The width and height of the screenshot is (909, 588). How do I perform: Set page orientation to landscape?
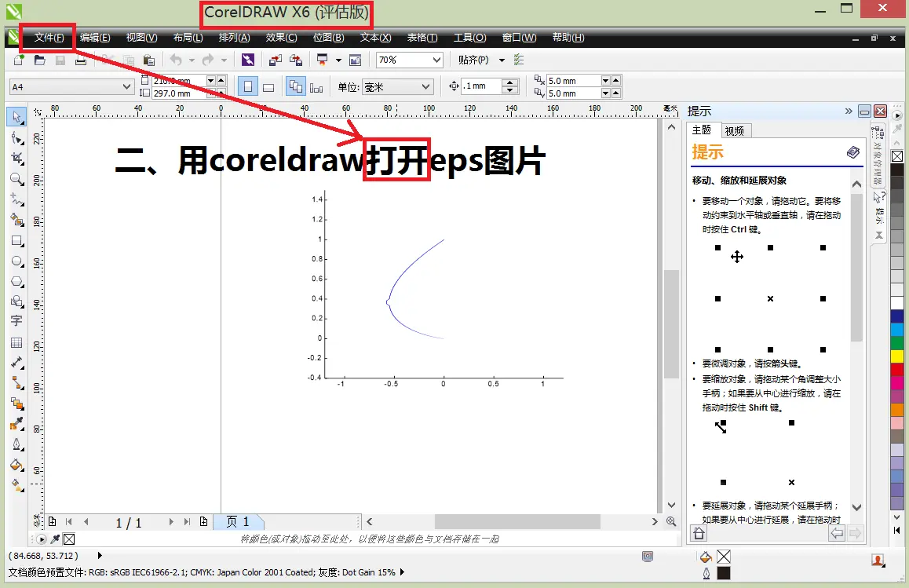click(268, 87)
